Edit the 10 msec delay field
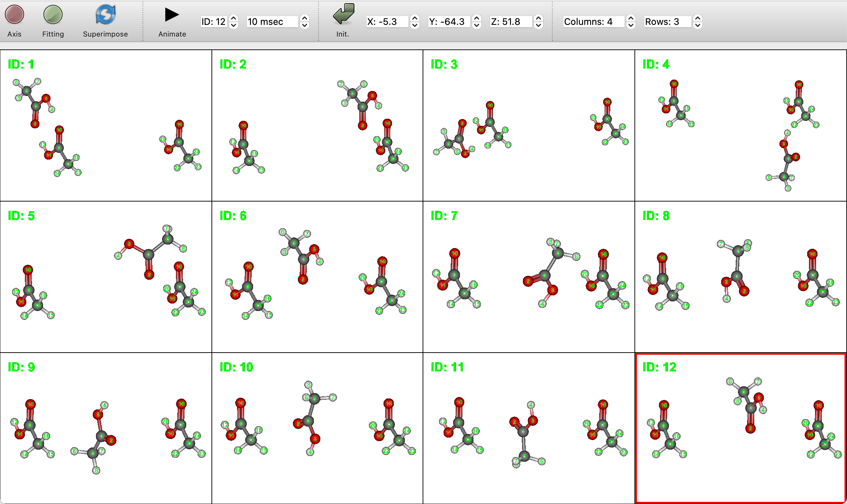 click(x=272, y=22)
